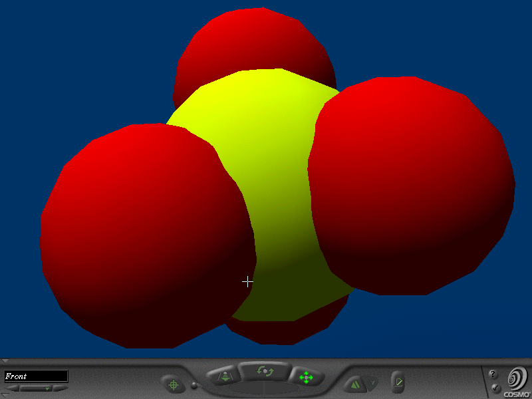532x399 pixels.
Task: Activate the Seek crosshair tool
Action: click(174, 384)
